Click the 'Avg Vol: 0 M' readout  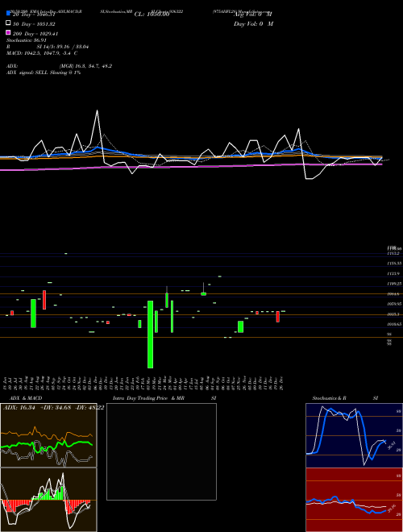click(253, 15)
